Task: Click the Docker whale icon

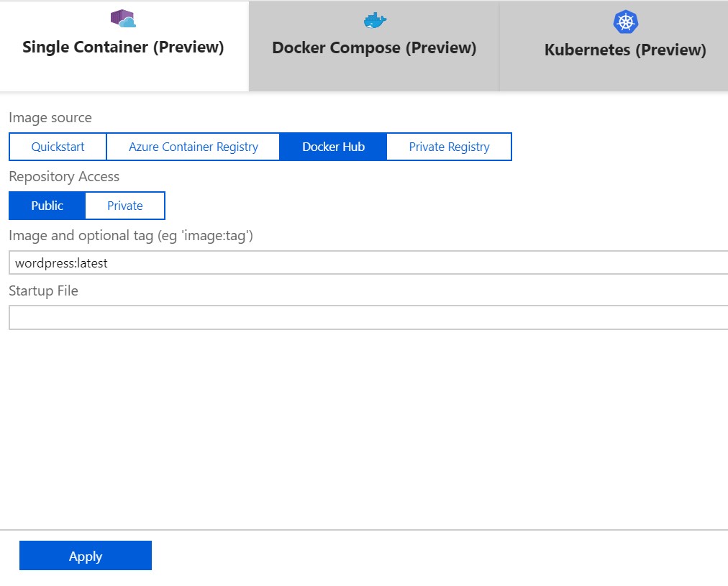Action: tap(374, 20)
